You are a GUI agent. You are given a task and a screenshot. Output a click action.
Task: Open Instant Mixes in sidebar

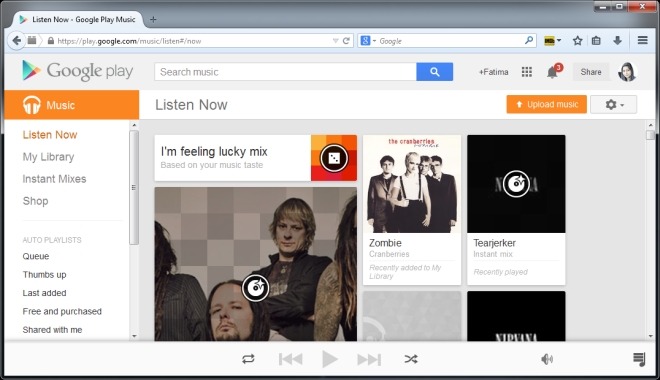[x=54, y=179]
